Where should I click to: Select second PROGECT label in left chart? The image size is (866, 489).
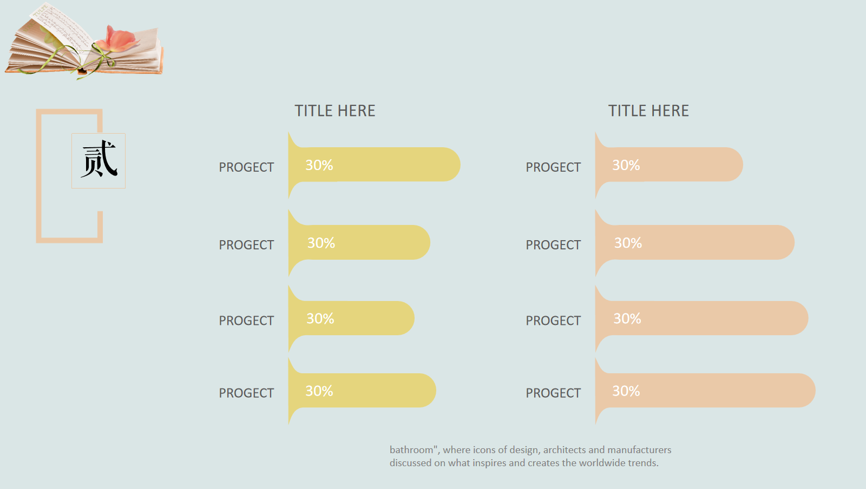246,245
